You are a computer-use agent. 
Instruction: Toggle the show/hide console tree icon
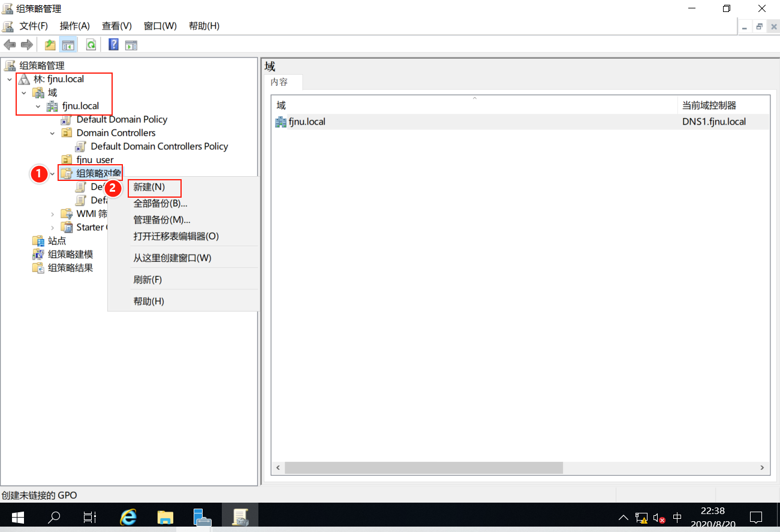(x=68, y=45)
